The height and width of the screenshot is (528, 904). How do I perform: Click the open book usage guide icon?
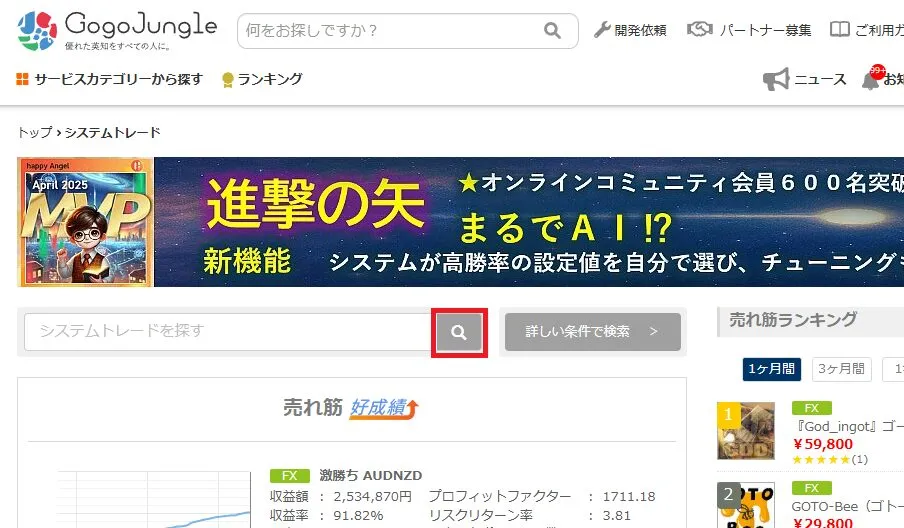click(840, 30)
